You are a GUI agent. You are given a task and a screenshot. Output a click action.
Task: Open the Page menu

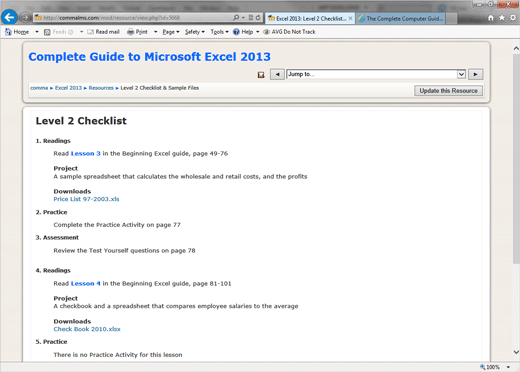(171, 32)
